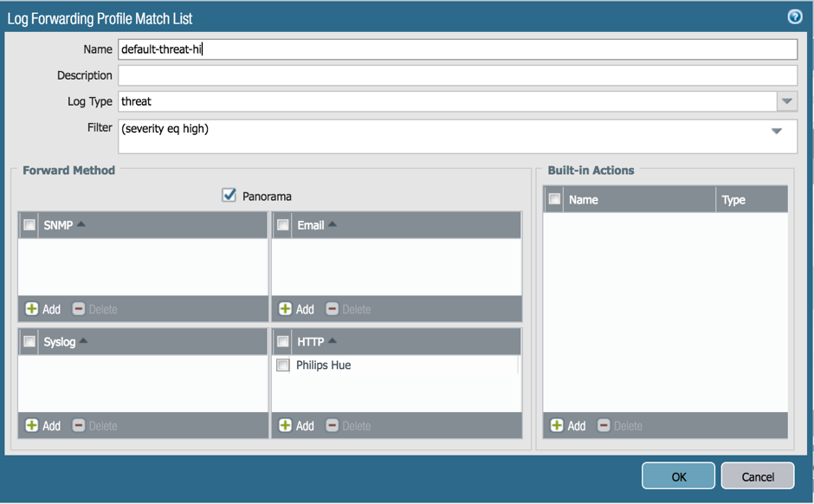Click the green Add icon under Syslog
This screenshot has height=504, width=814.
(32, 425)
